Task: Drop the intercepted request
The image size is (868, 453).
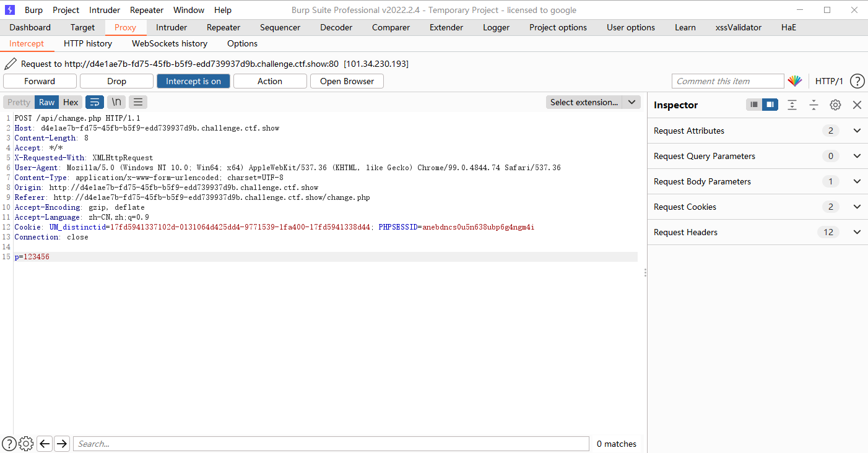Action: coord(116,81)
